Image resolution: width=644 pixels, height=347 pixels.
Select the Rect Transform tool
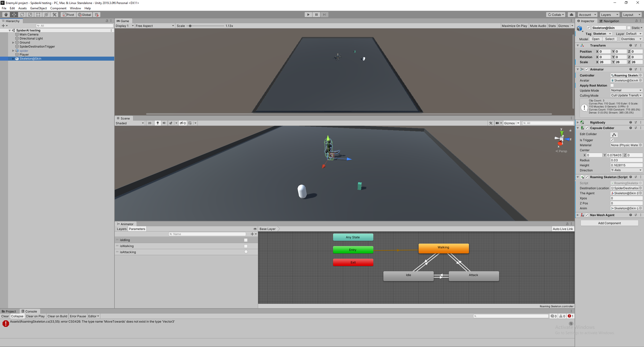pyautogui.click(x=38, y=15)
